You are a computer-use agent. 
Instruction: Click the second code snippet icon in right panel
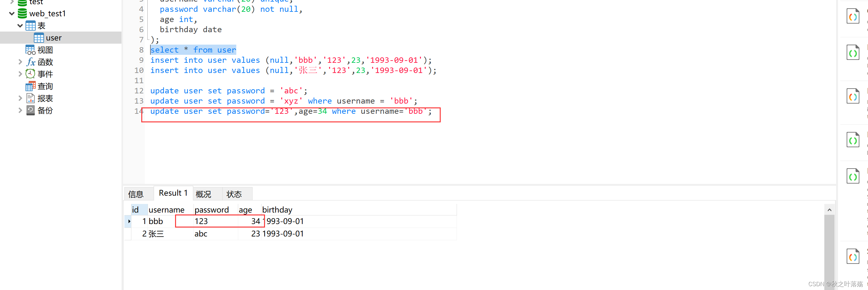[853, 53]
